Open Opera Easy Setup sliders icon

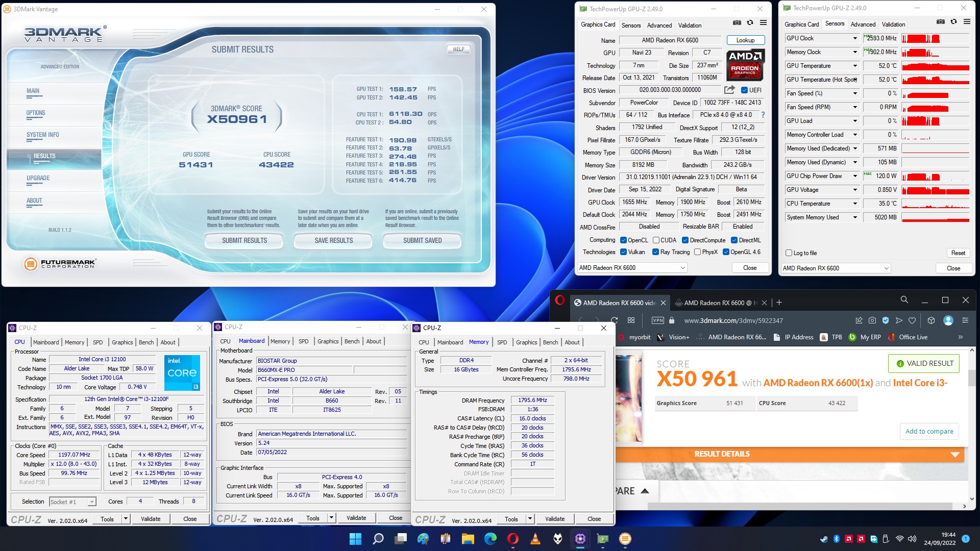pyautogui.click(x=965, y=320)
